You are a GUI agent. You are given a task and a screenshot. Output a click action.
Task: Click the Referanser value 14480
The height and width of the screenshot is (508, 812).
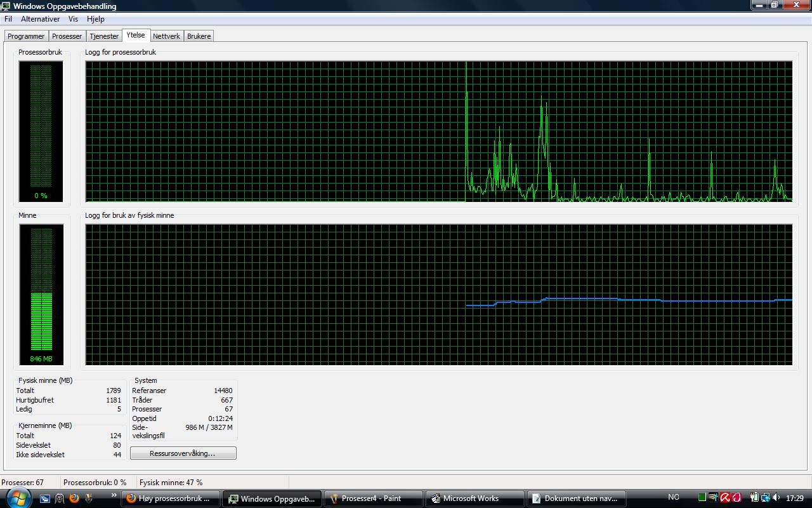coord(223,391)
